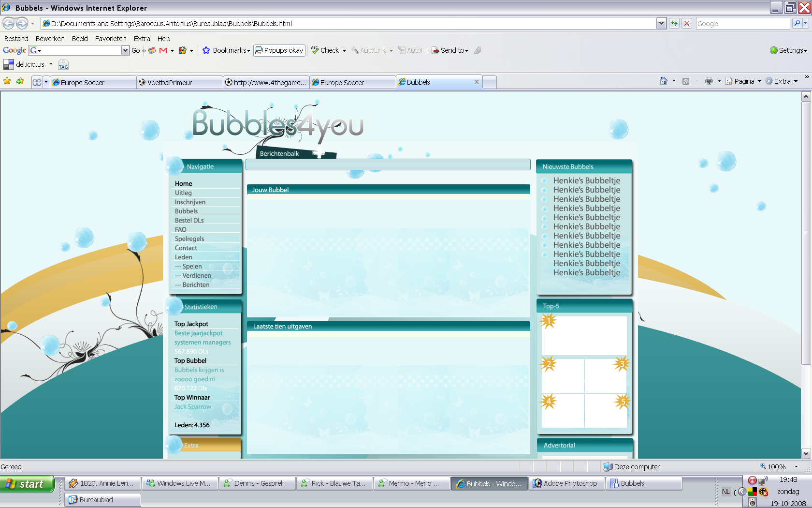Click the highlighter pen icon in Google toolbar
Viewport: 812px width, 508px height.
pos(478,50)
